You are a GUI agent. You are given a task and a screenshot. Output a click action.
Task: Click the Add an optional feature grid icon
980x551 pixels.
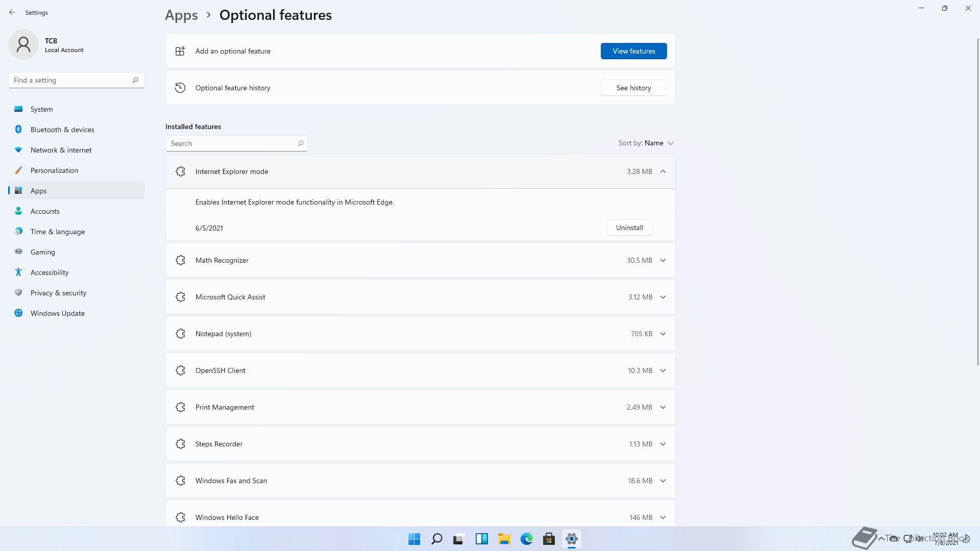point(180,51)
